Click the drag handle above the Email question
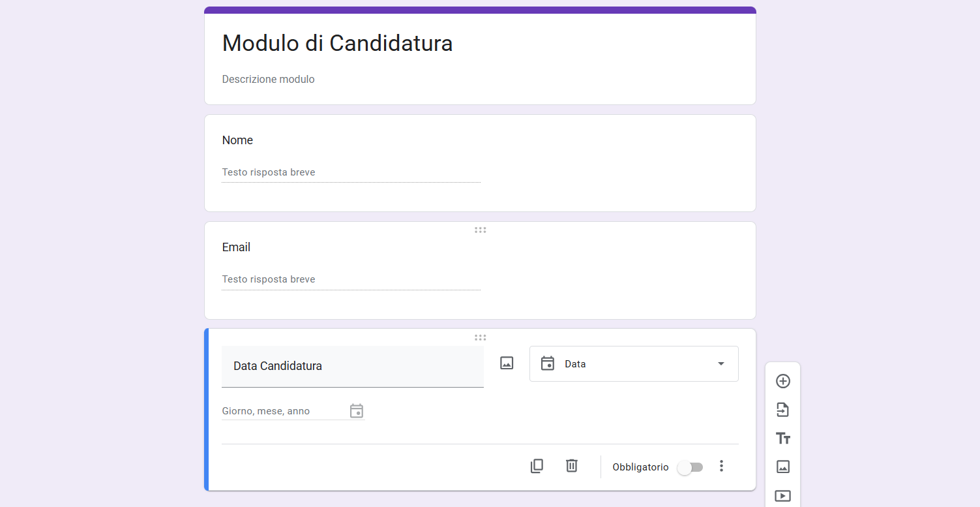This screenshot has width=980, height=507. 480,230
